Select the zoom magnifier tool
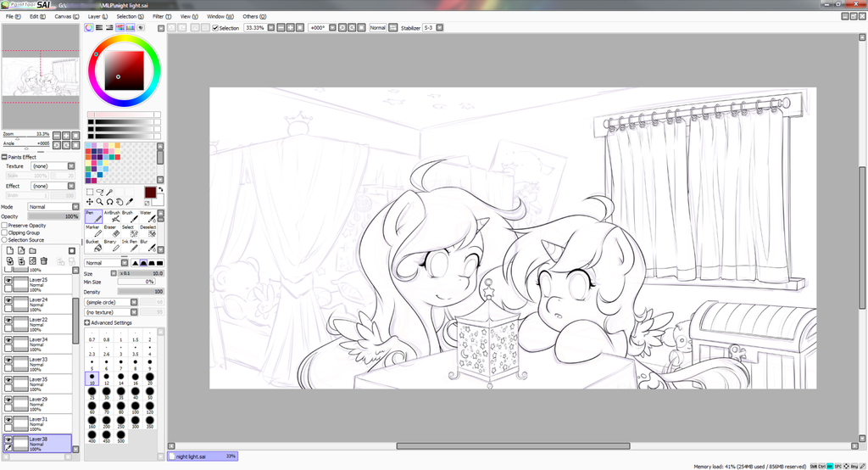 (100, 202)
